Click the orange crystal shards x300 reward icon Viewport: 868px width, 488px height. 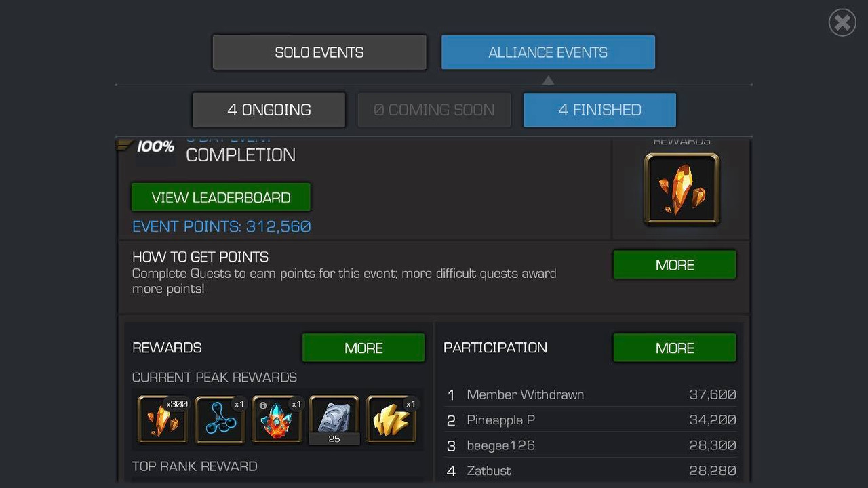[163, 420]
